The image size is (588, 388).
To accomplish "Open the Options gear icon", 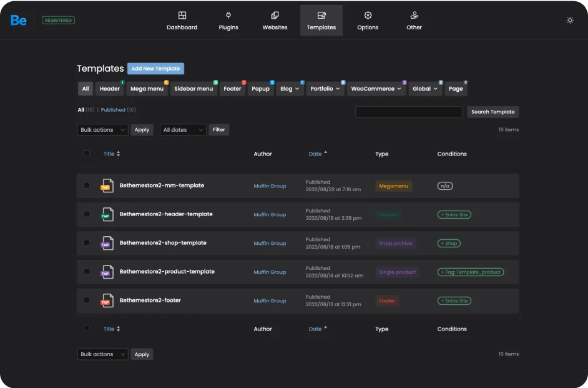I will [368, 16].
